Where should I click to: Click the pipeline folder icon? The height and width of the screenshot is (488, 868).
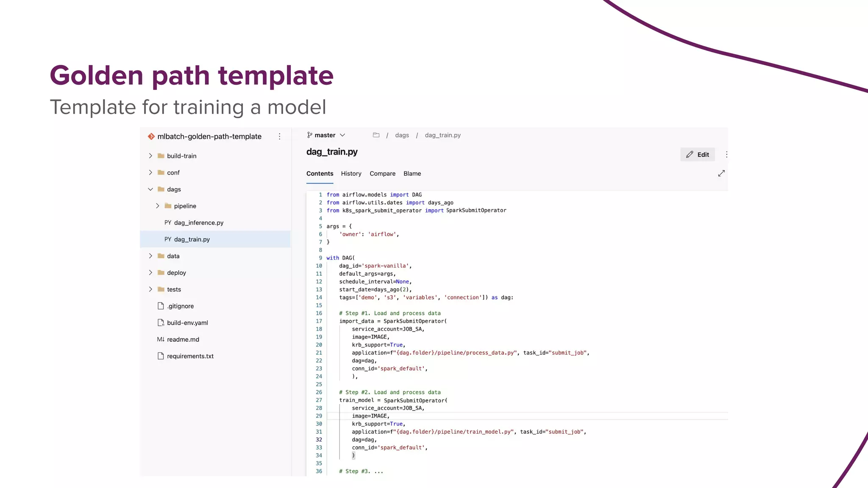(x=168, y=206)
